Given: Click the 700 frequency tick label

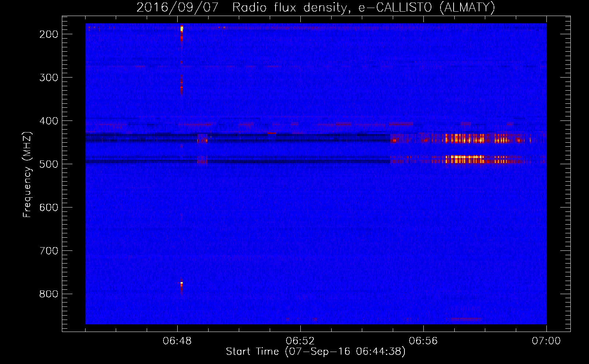Looking at the screenshot, I should (48, 251).
